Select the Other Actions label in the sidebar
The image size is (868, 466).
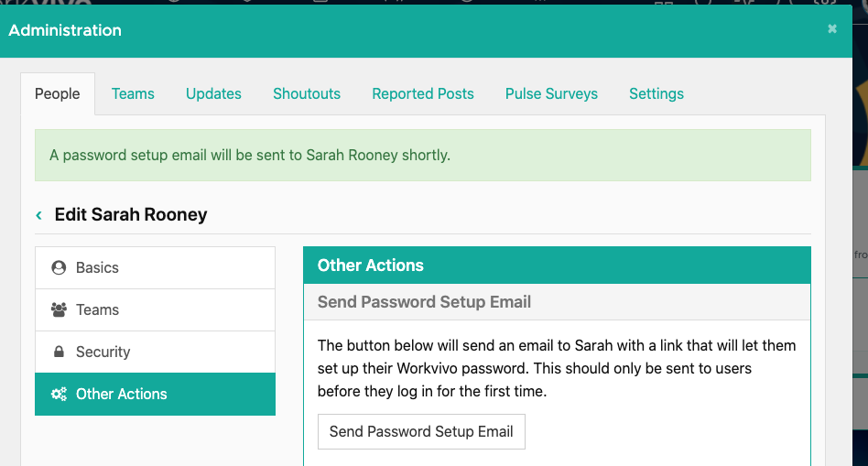click(121, 394)
